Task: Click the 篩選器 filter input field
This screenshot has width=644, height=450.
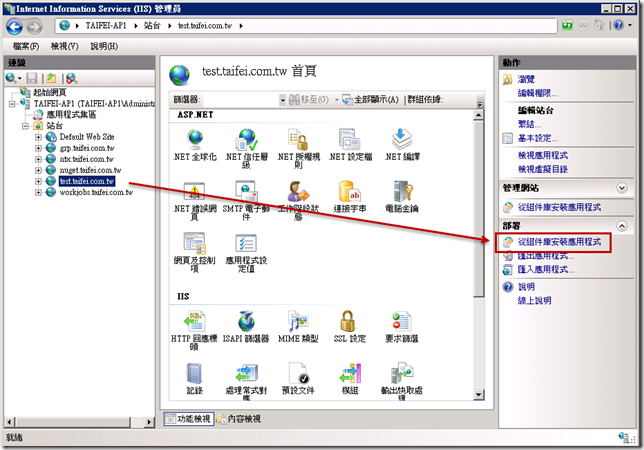Action: tap(241, 100)
